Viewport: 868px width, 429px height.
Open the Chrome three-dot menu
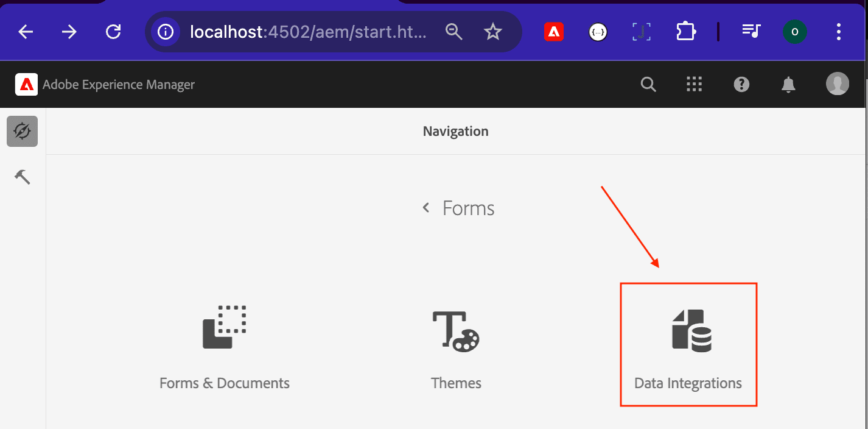point(839,32)
